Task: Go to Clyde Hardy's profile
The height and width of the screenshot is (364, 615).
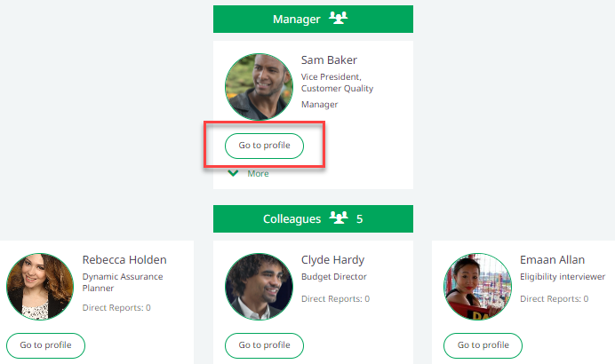Action: 264,345
